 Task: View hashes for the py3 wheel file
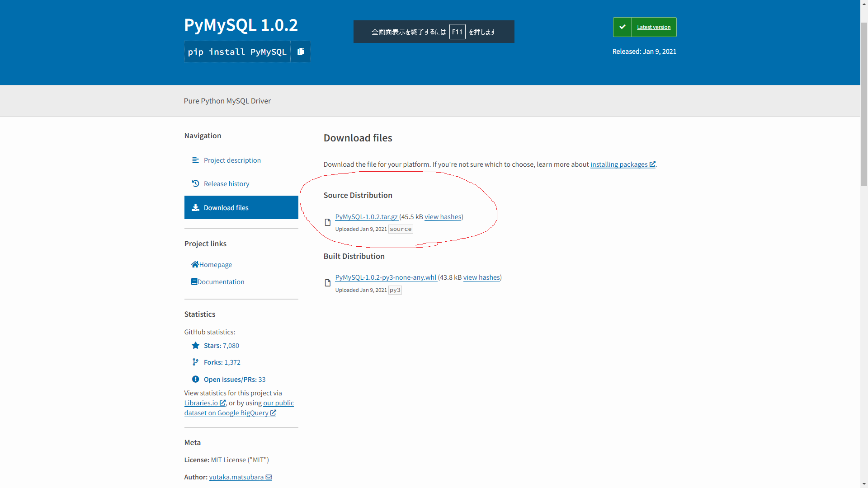pyautogui.click(x=481, y=277)
